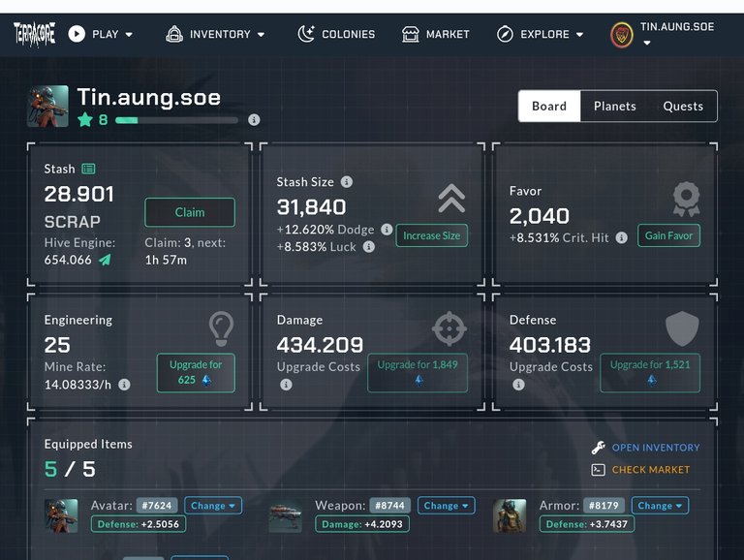744x560 pixels.
Task: Click the Terracore logo
Action: (34, 35)
